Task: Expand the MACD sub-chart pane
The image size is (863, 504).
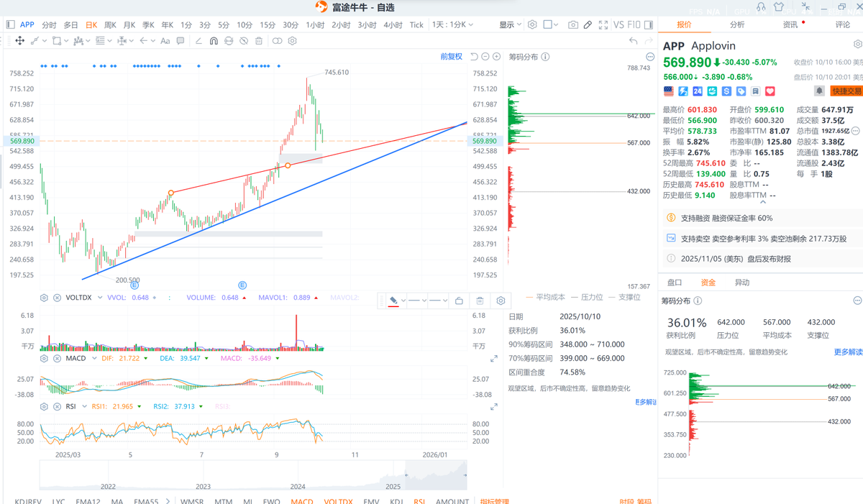Action: click(x=494, y=358)
